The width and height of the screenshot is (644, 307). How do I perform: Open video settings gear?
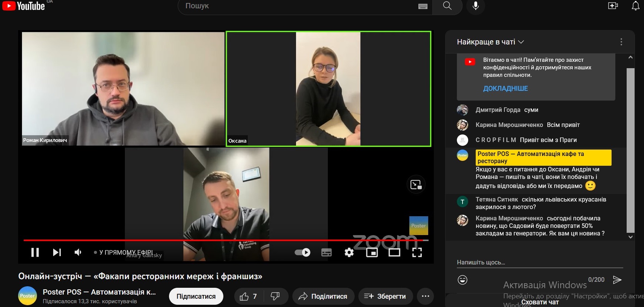[x=349, y=252]
